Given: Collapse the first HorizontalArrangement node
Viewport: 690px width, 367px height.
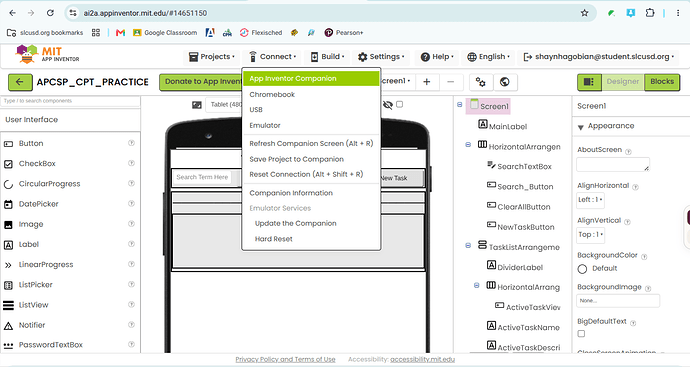Looking at the screenshot, I should coord(468,145).
